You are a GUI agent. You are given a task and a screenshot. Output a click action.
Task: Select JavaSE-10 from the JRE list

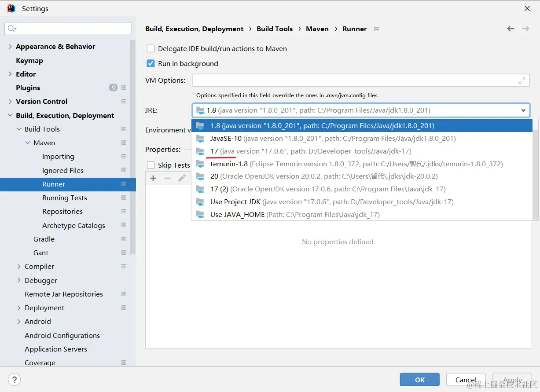tap(362, 138)
